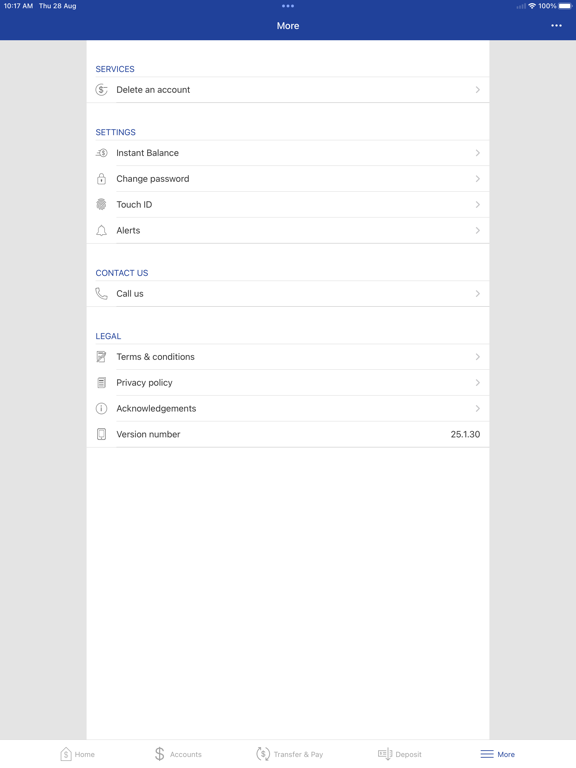Tap the battery indicator in status bar
Screen dimensions: 576x768
click(x=565, y=6)
